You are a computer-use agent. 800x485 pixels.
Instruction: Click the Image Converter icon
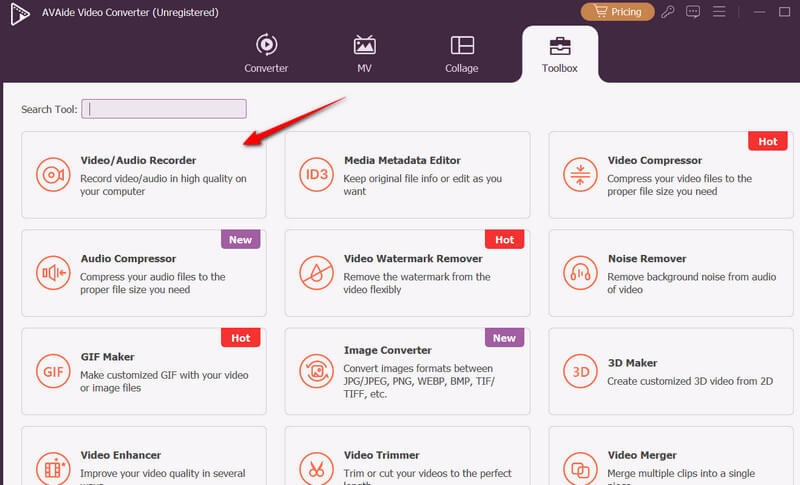[x=316, y=371]
